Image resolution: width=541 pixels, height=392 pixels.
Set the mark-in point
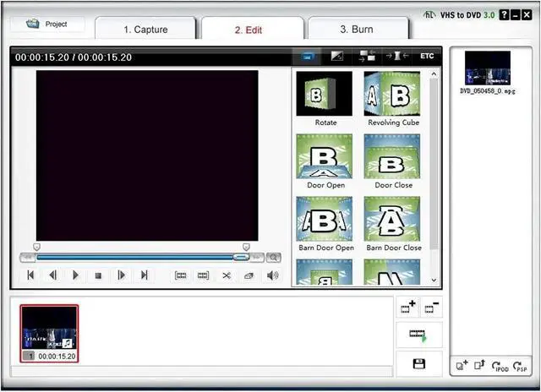point(180,275)
